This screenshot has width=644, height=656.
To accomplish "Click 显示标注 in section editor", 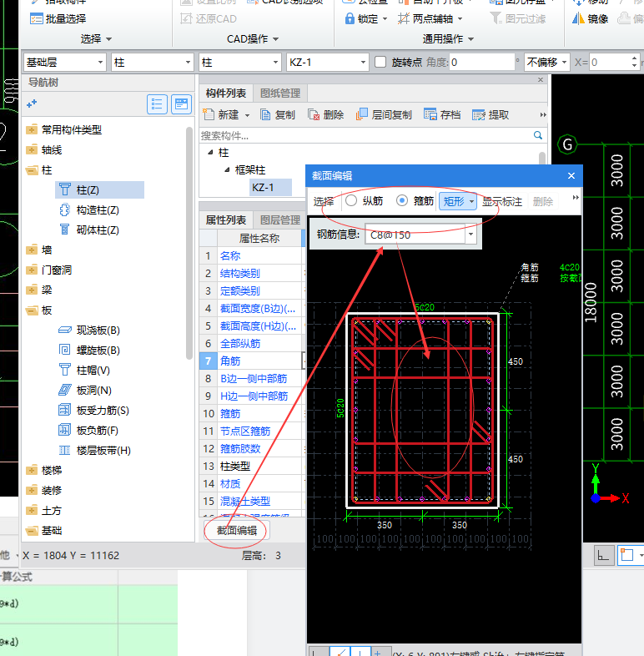I will pyautogui.click(x=502, y=202).
